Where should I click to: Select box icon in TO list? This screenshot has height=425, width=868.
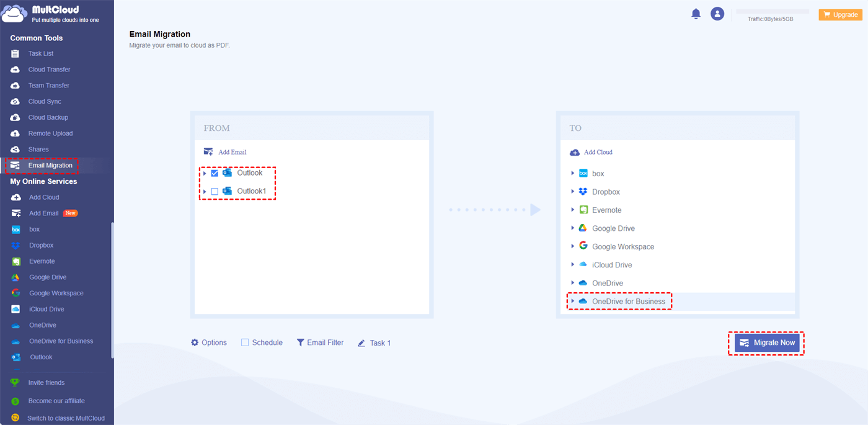point(583,174)
